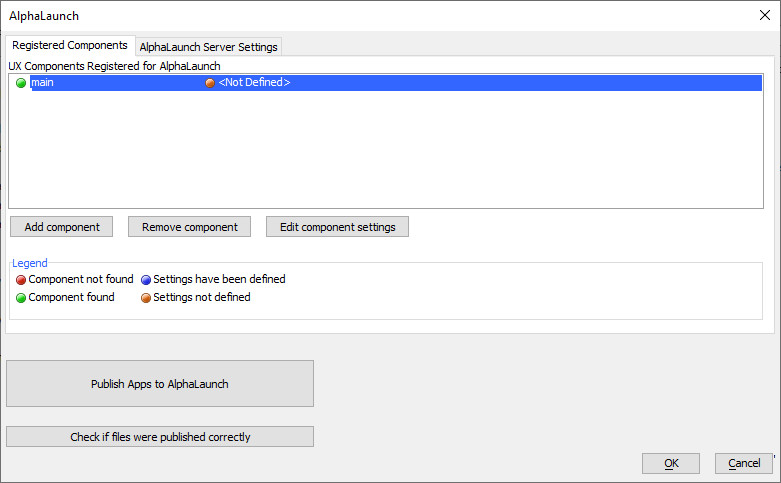Check if files were published correctly
The image size is (781, 483).
click(160, 437)
